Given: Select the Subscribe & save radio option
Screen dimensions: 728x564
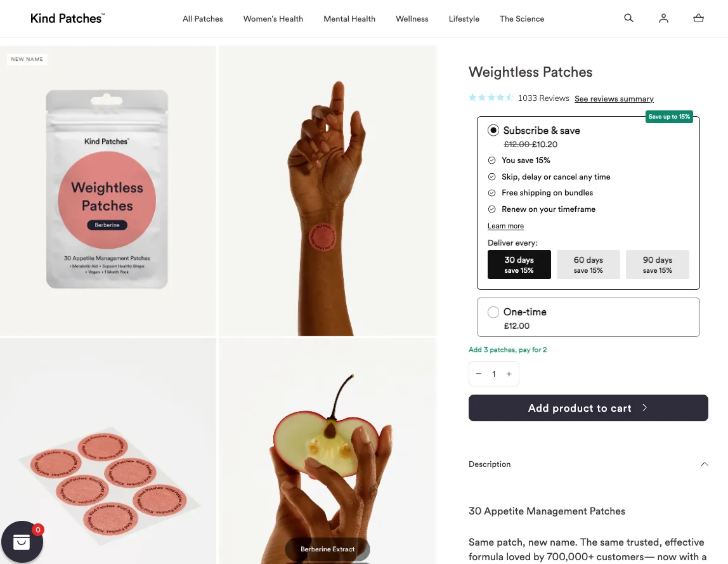Looking at the screenshot, I should [493, 131].
